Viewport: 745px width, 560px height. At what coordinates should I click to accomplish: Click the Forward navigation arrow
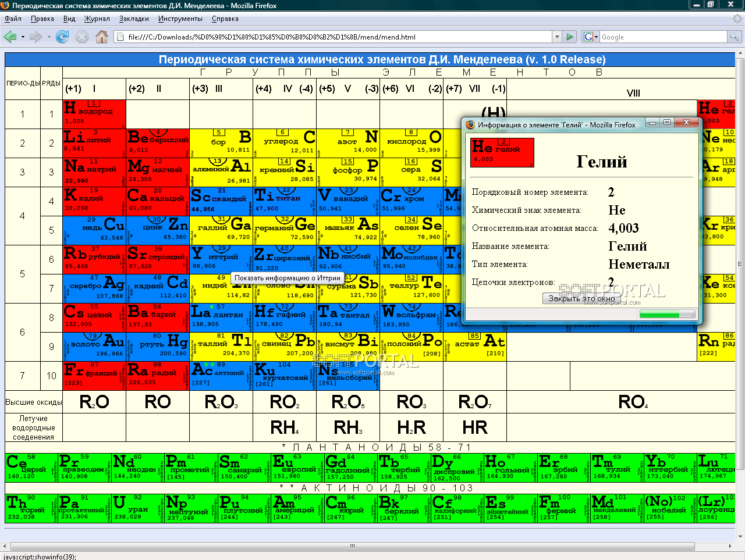pos(36,37)
